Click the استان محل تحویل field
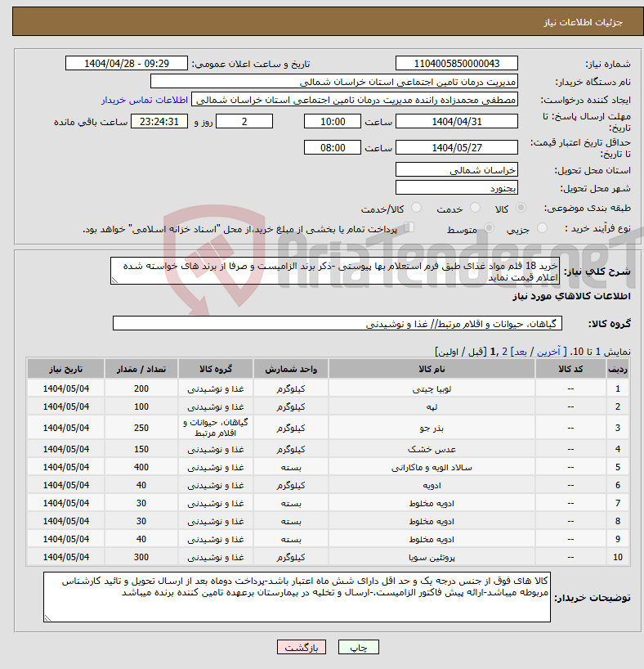This screenshot has height=669, width=644. (x=456, y=170)
